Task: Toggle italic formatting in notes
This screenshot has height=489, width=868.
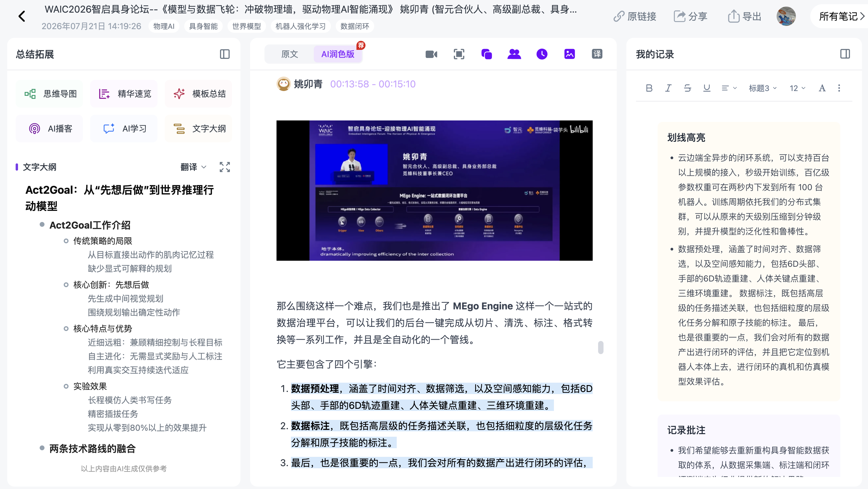Action: pyautogui.click(x=668, y=88)
